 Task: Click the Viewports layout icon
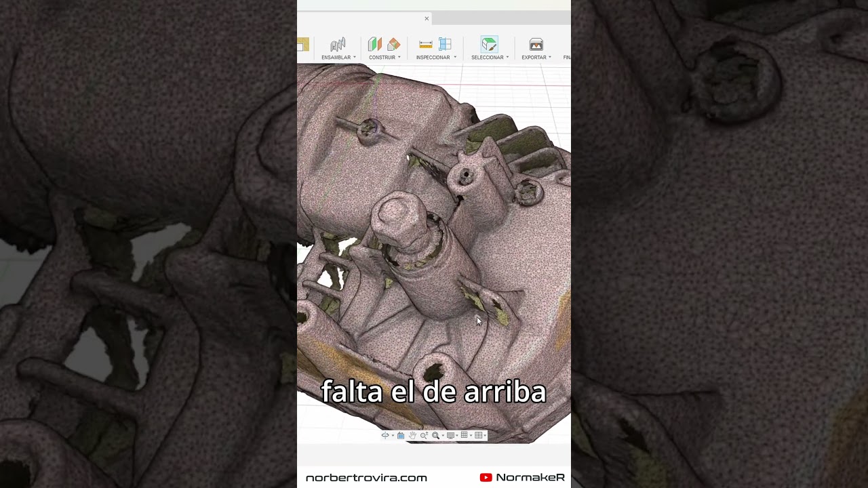(478, 435)
